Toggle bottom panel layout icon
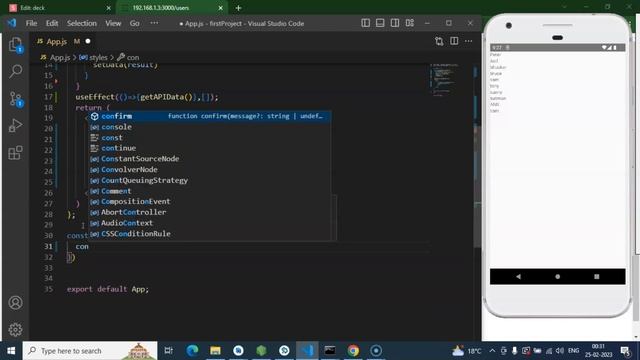The height and width of the screenshot is (360, 640). (380, 23)
